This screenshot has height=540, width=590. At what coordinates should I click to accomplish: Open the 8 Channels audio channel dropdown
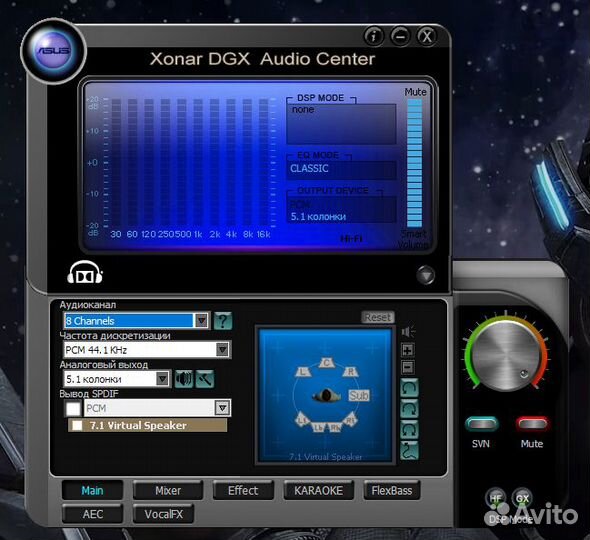tap(137, 321)
